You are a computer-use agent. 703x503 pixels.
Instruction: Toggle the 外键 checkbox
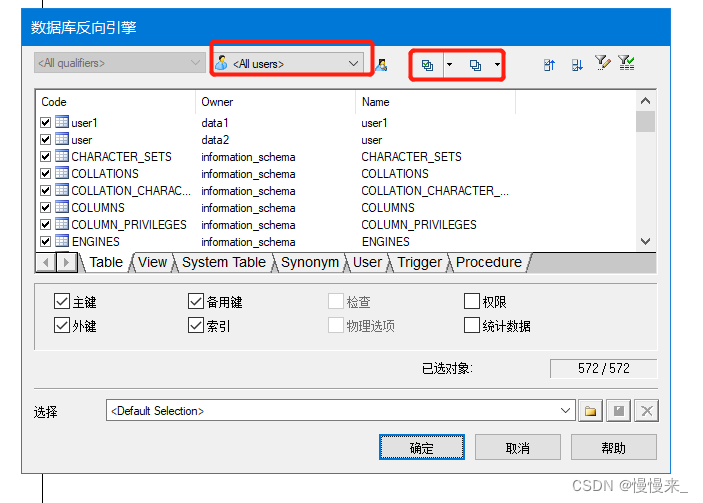[61, 325]
